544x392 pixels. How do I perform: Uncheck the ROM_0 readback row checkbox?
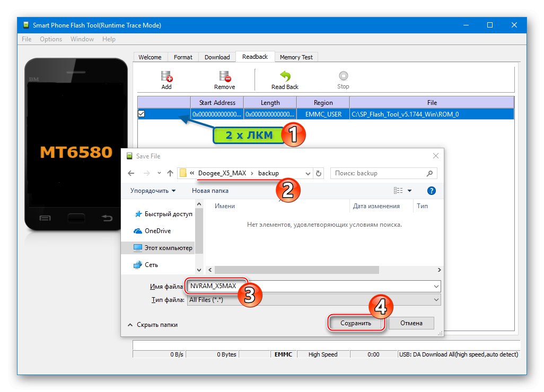coord(141,114)
